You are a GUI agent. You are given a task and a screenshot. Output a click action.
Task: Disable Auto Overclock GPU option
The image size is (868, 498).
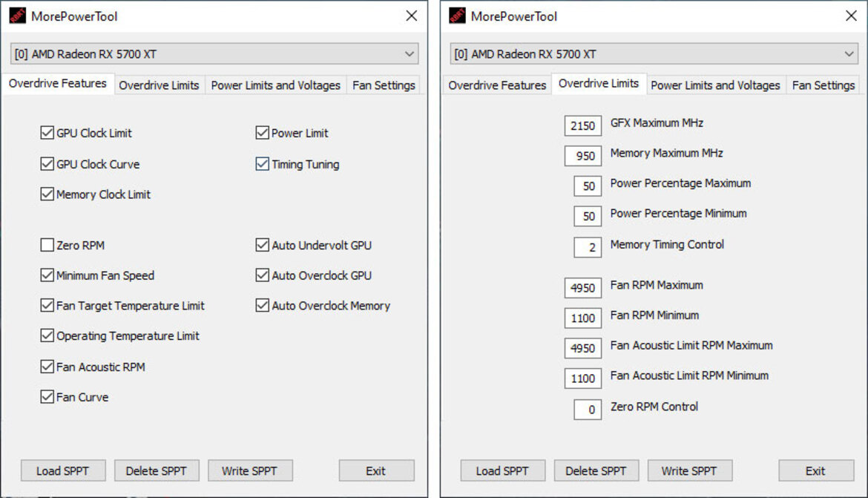coord(263,275)
